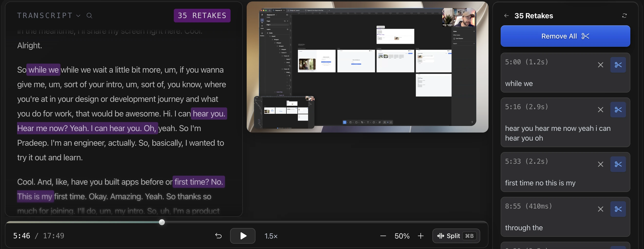Screen dimensions: 644x249
Task: Click the Remove All button
Action: [565, 36]
